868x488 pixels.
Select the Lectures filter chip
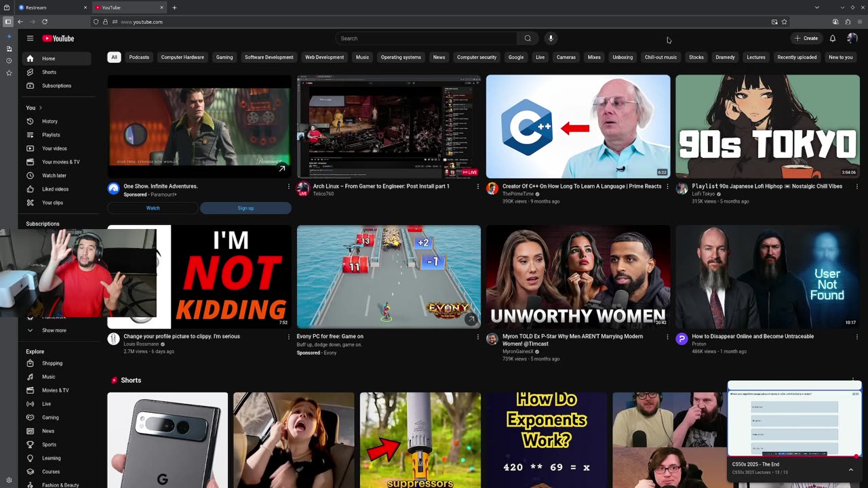click(756, 58)
